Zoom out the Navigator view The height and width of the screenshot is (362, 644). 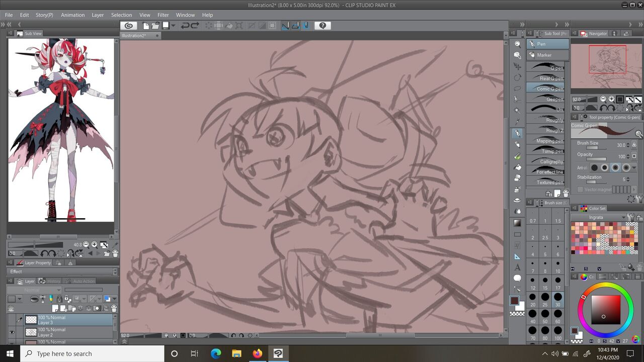coord(603,99)
